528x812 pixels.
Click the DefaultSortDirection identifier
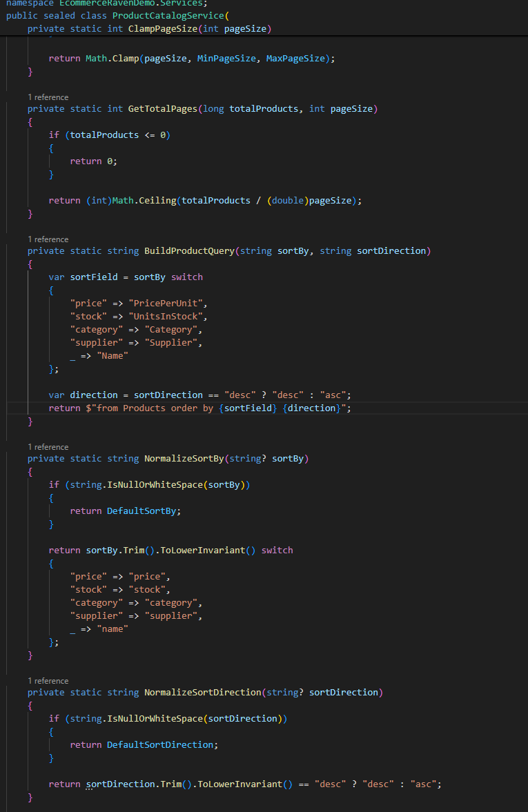coord(159,745)
